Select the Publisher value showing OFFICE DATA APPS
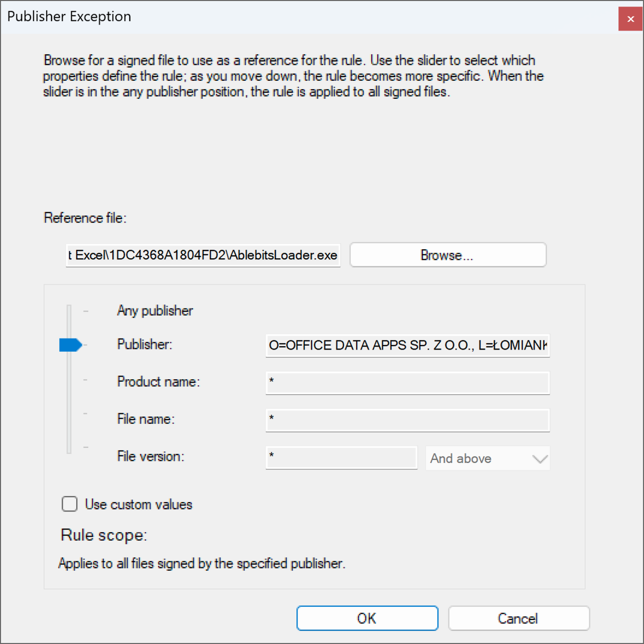 [x=407, y=345]
